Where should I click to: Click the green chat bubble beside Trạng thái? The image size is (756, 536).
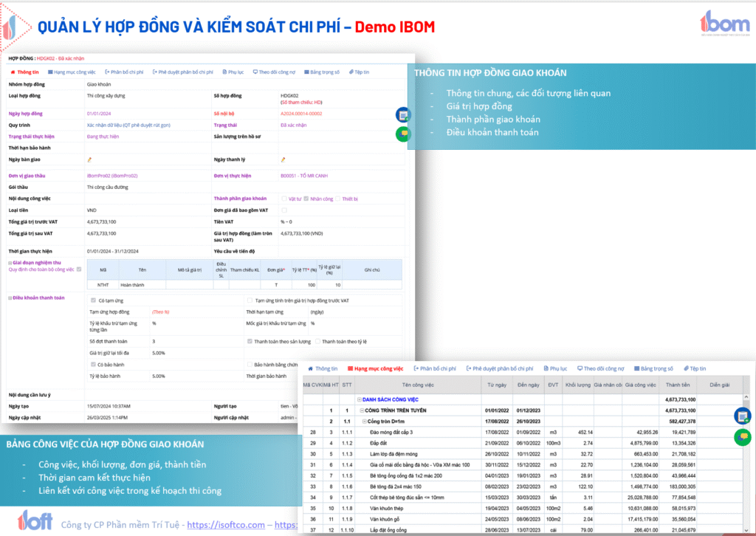(x=402, y=134)
